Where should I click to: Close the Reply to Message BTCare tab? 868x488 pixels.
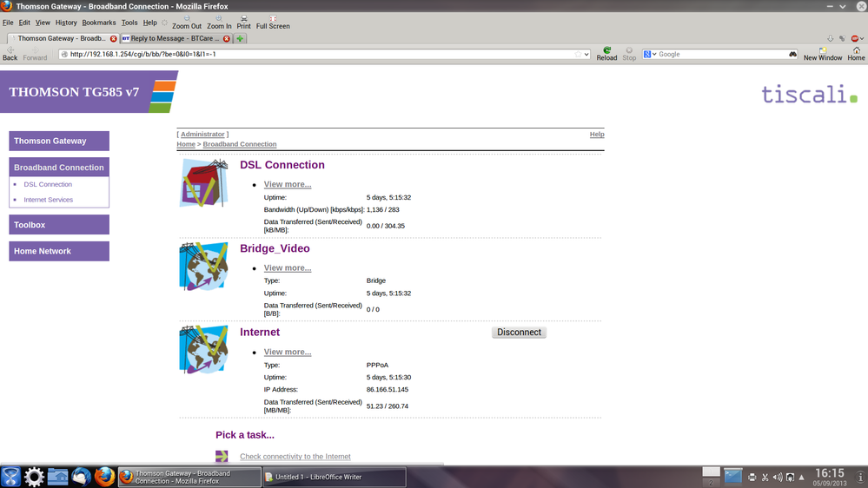(x=227, y=39)
